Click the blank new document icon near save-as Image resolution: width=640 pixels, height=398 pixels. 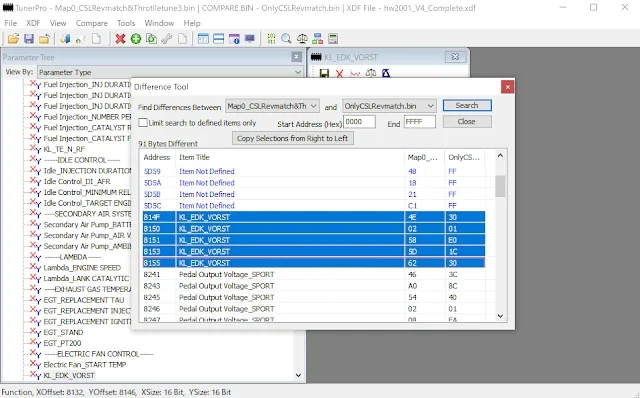[x=96, y=39]
